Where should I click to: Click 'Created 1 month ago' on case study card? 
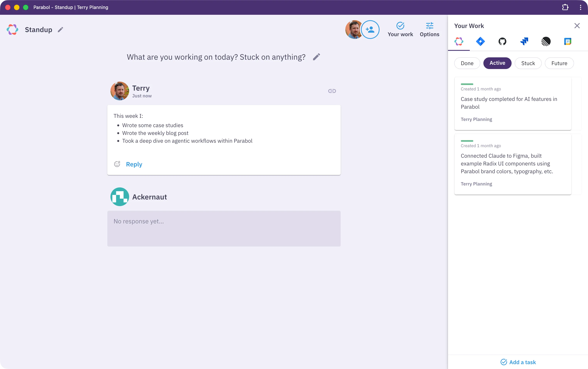[x=481, y=89]
